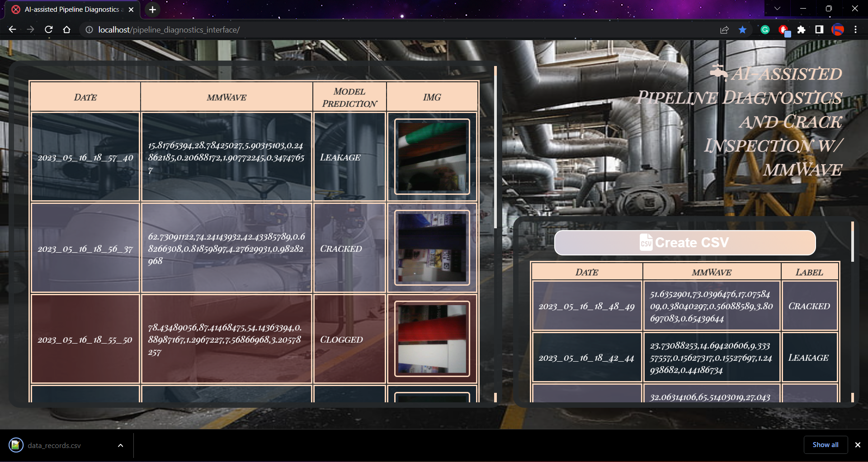Open the Grammarly extension
The image size is (868, 462).
[x=765, y=29]
